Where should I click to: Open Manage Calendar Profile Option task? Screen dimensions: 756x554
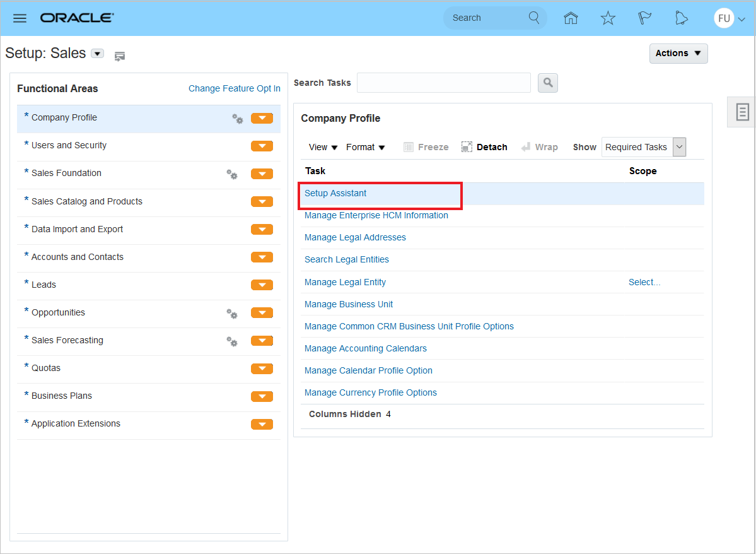(368, 370)
